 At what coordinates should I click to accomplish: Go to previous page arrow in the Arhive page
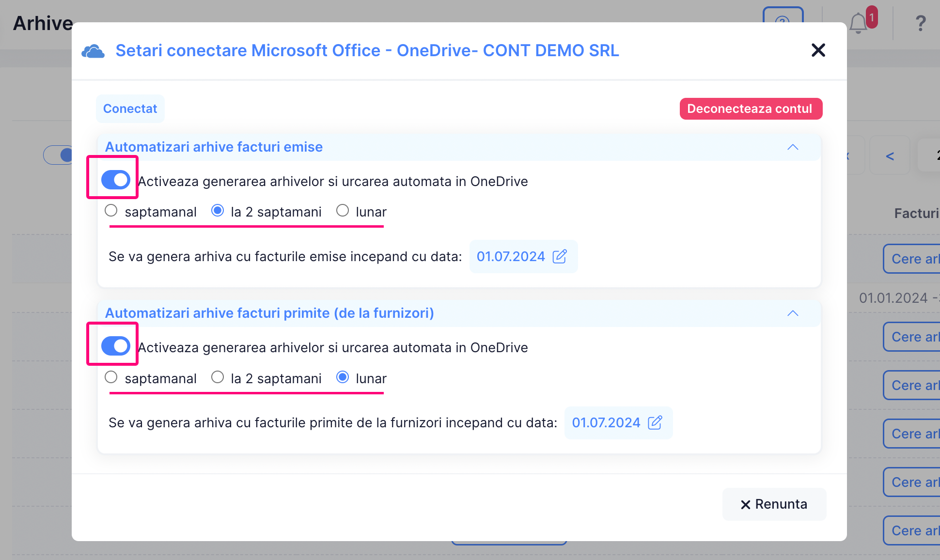[x=890, y=156]
